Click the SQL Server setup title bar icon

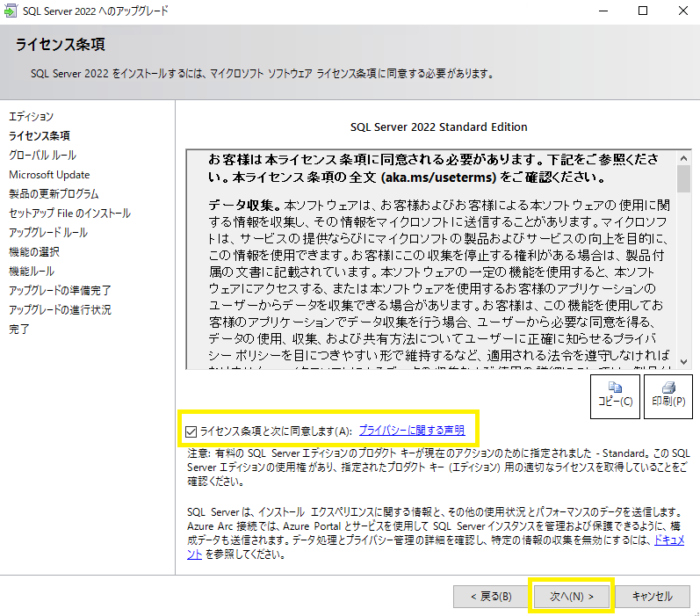pos(10,11)
